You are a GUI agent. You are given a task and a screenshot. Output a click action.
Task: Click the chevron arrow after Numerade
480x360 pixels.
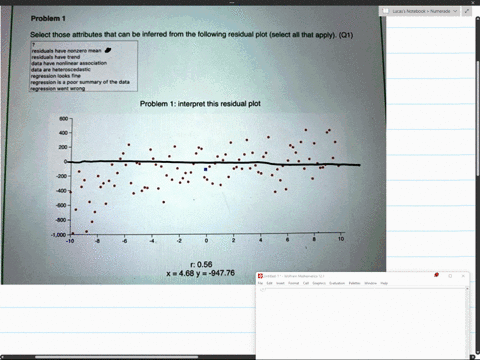click(x=455, y=11)
